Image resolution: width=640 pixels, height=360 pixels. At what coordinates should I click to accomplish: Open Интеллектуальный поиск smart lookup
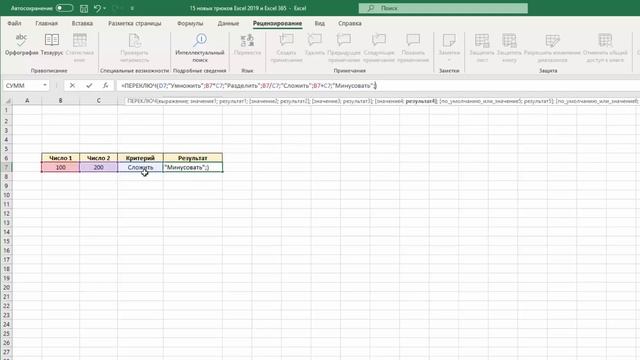[200, 48]
